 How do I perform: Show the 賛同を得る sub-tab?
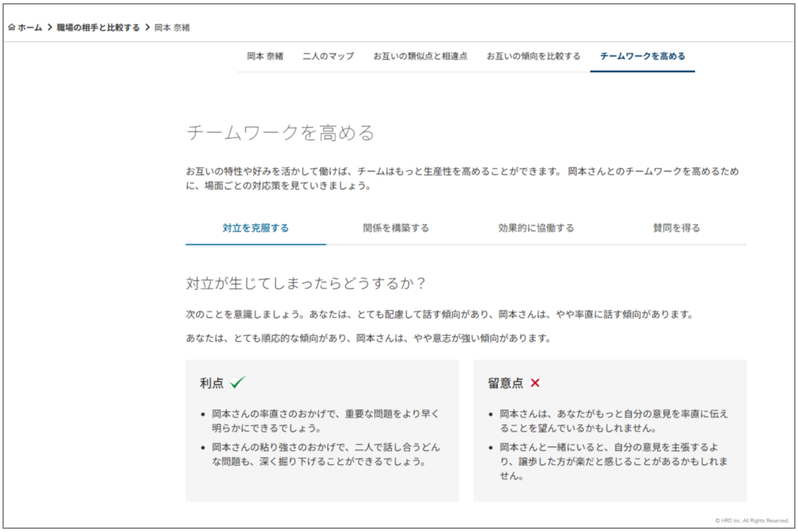[x=676, y=228]
